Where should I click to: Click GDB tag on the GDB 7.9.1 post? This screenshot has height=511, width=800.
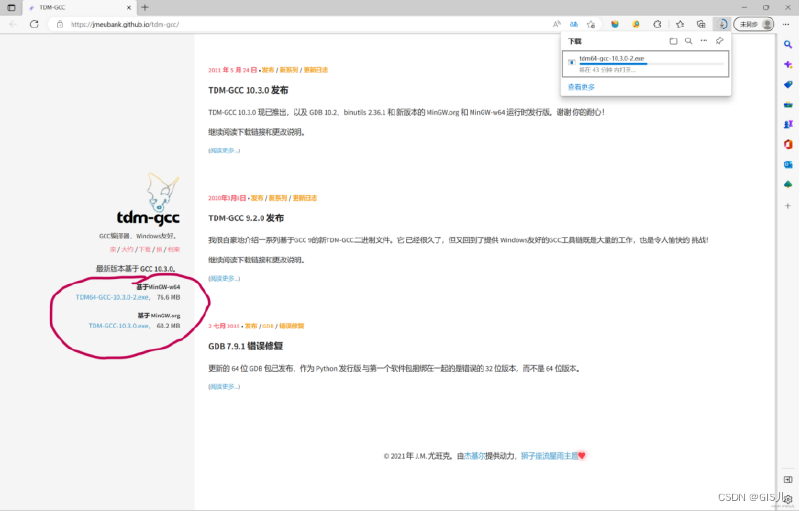point(268,326)
